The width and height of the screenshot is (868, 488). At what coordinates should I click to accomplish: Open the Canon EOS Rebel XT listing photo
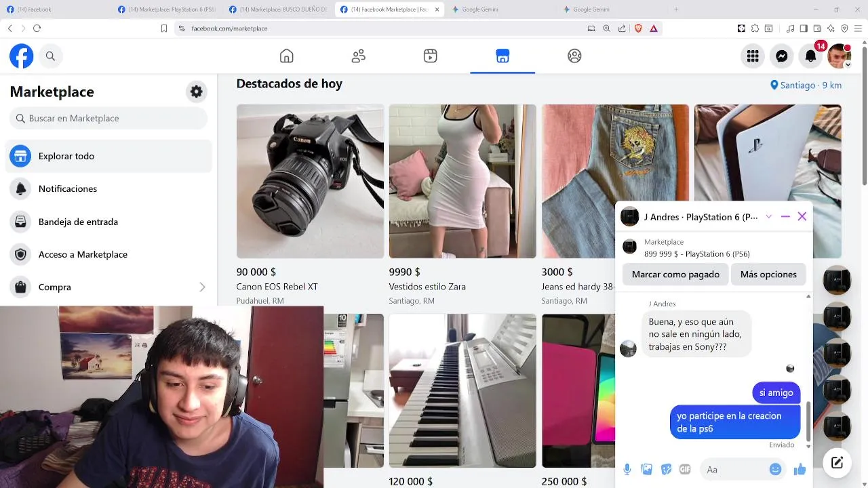[310, 181]
